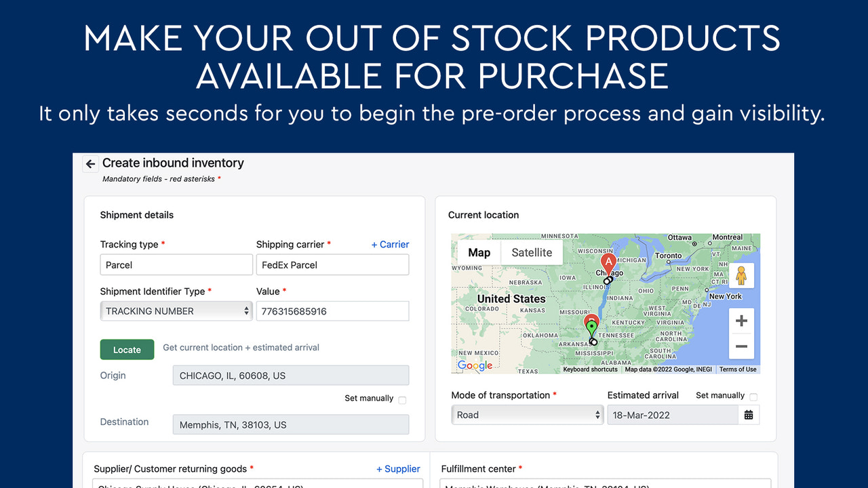
Task: Select the Map view tab
Action: [x=479, y=252]
